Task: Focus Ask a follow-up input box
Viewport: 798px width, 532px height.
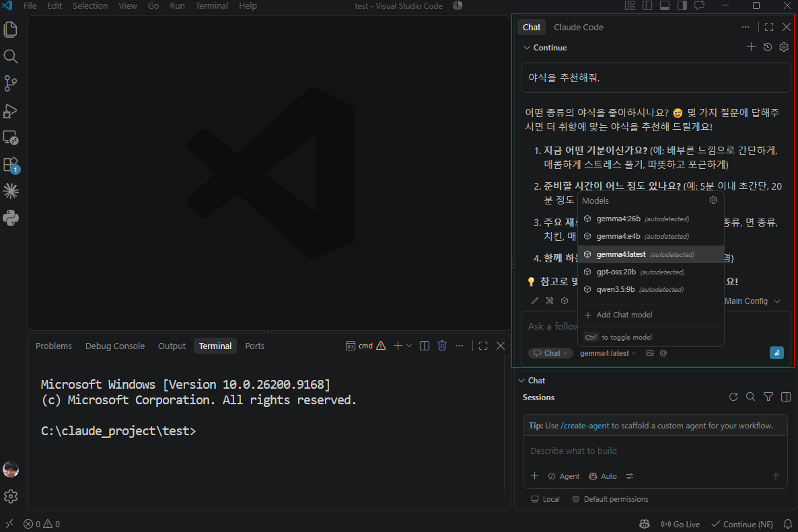Action: coord(552,326)
